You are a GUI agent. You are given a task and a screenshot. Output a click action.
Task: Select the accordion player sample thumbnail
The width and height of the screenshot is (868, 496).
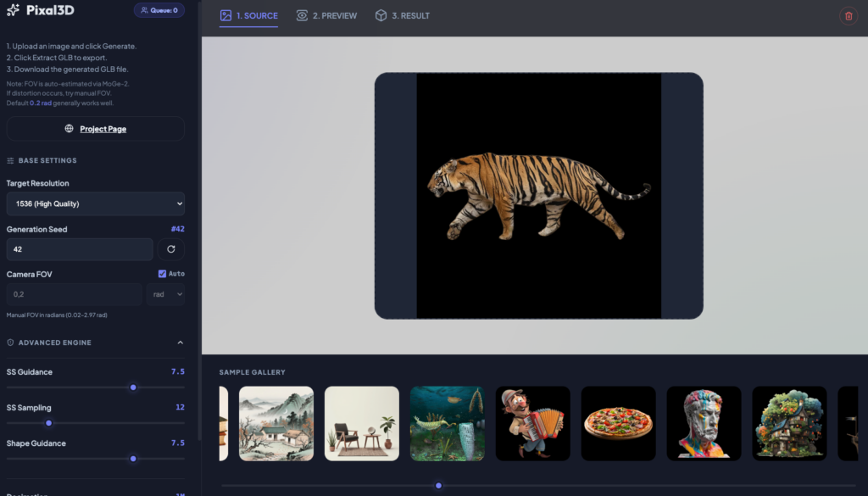point(532,423)
